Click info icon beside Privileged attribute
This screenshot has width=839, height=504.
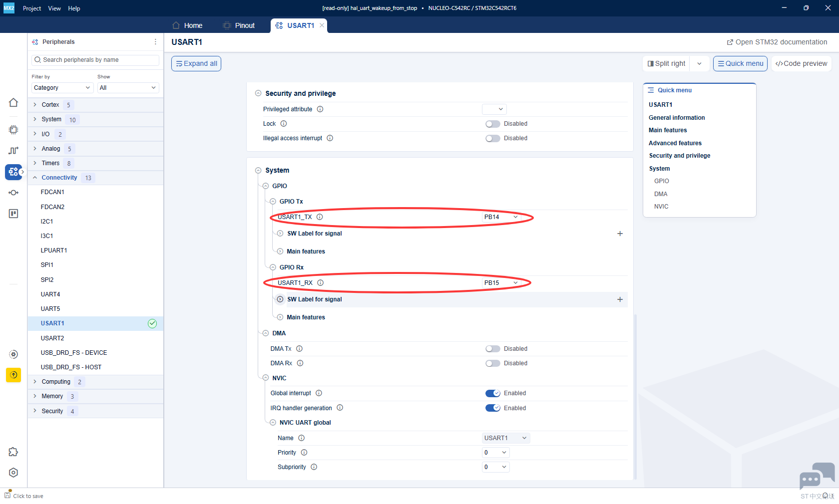[320, 109]
